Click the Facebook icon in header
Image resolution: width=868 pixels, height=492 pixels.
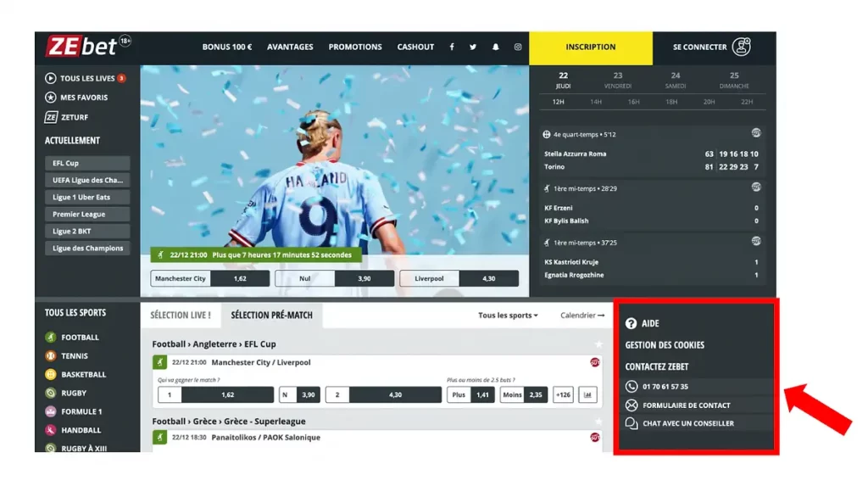(x=452, y=48)
